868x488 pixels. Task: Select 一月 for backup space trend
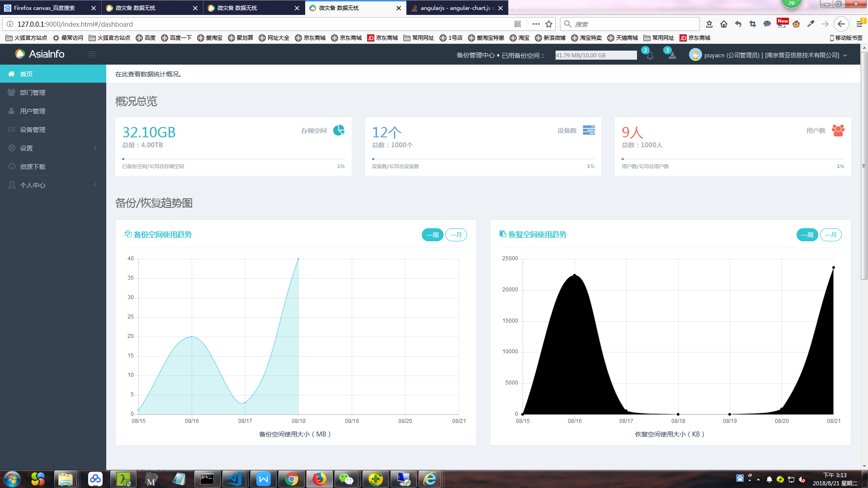tap(456, 235)
